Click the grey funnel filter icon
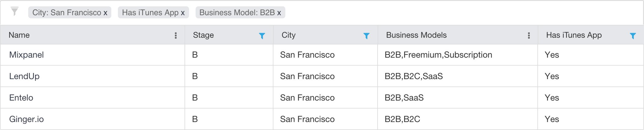Image resolution: width=644 pixels, height=130 pixels. tap(14, 11)
